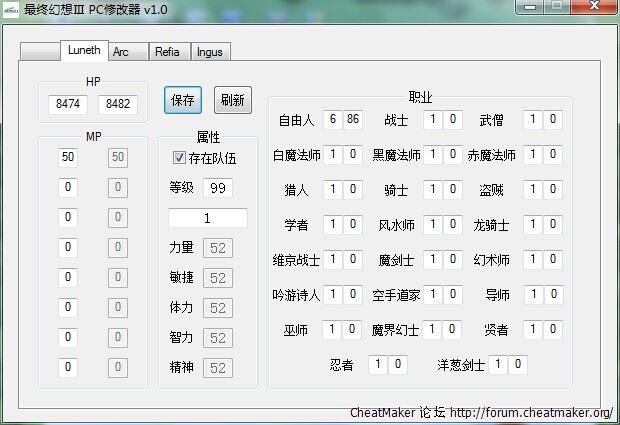Screen dimensions: 620x425
Task: Focus the first MP box showing 50
Action: pyautogui.click(x=68, y=157)
